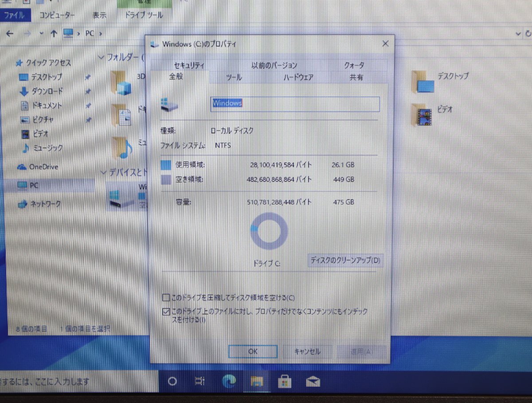Close the Windows (C:) properties dialog

(x=385, y=43)
